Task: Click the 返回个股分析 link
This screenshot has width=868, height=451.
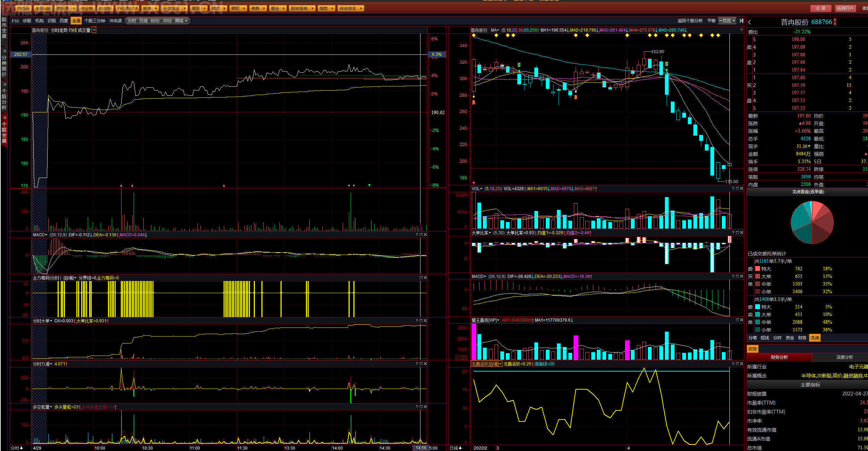Action: coord(690,21)
